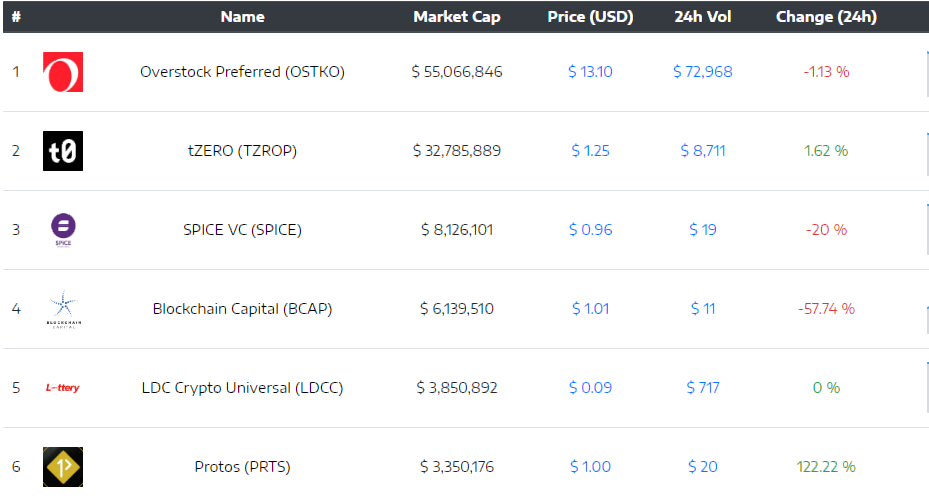This screenshot has height=501, width=929.
Task: Click the Overstock Preferred red logo icon
Action: 63,72
